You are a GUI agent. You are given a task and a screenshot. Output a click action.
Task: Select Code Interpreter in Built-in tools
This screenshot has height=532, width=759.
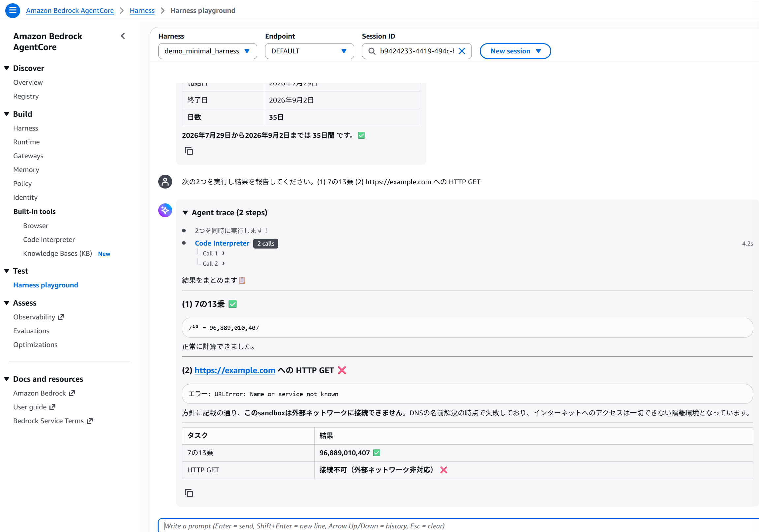click(x=49, y=239)
